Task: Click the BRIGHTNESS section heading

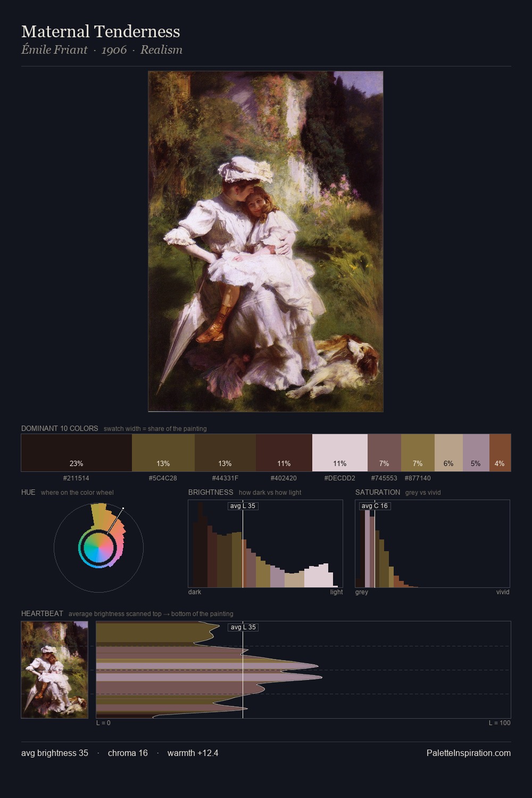Action: (211, 492)
